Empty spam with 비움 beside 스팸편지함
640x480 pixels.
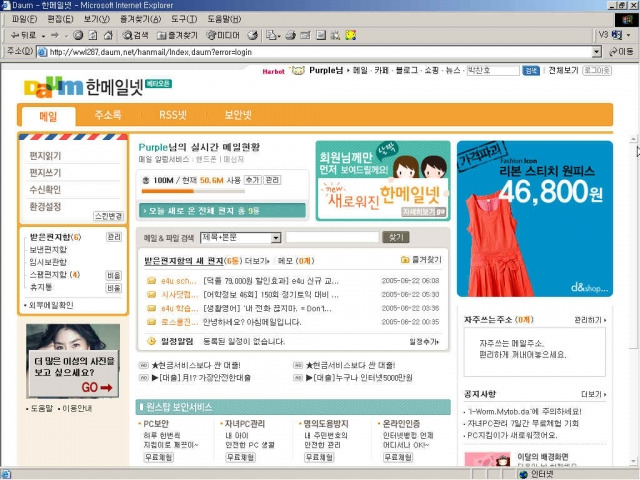tap(114, 275)
